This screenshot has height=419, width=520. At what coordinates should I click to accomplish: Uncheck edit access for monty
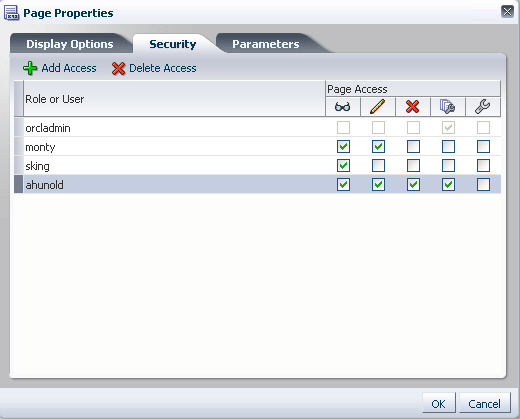pyautogui.click(x=378, y=146)
